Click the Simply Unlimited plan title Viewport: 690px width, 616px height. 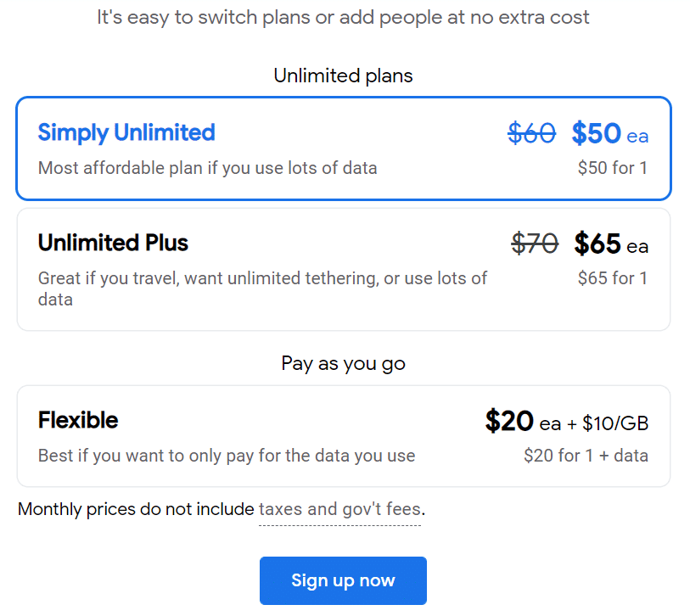[126, 132]
